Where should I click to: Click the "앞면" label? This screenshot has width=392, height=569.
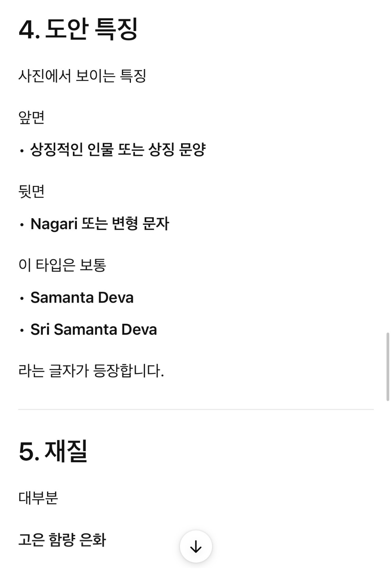point(31,117)
